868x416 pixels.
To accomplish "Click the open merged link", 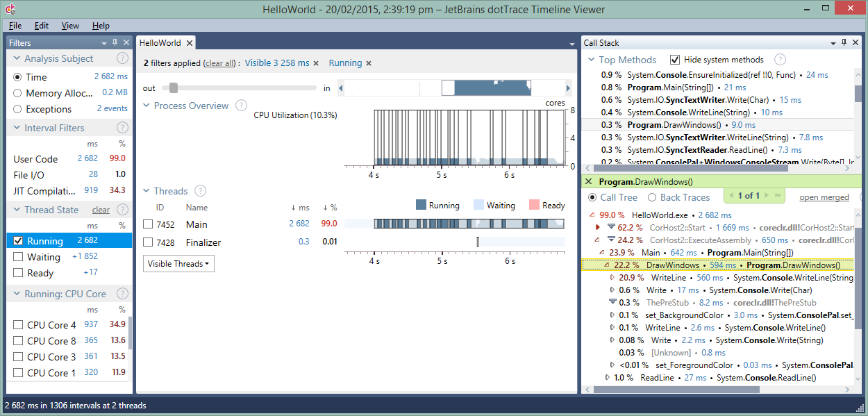I will 824,197.
